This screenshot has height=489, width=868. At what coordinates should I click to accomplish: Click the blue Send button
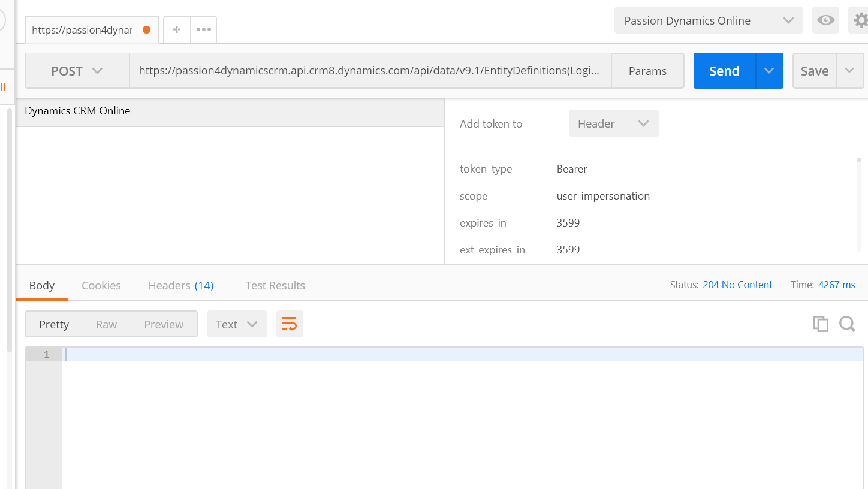tap(724, 71)
